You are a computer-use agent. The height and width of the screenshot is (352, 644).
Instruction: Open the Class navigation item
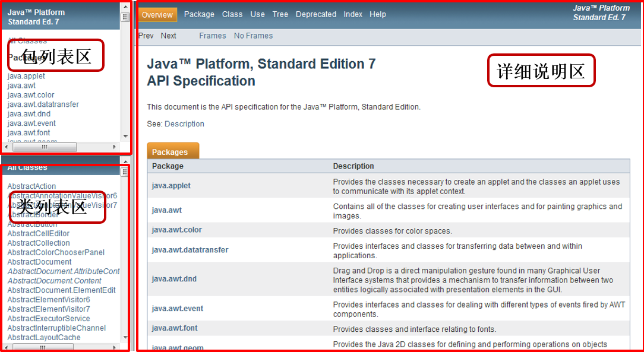point(232,14)
